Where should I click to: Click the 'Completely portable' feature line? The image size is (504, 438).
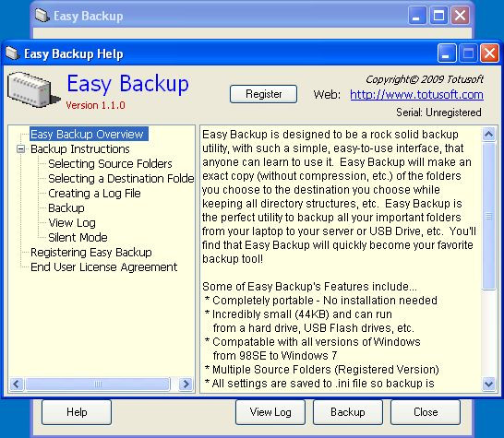(x=321, y=301)
